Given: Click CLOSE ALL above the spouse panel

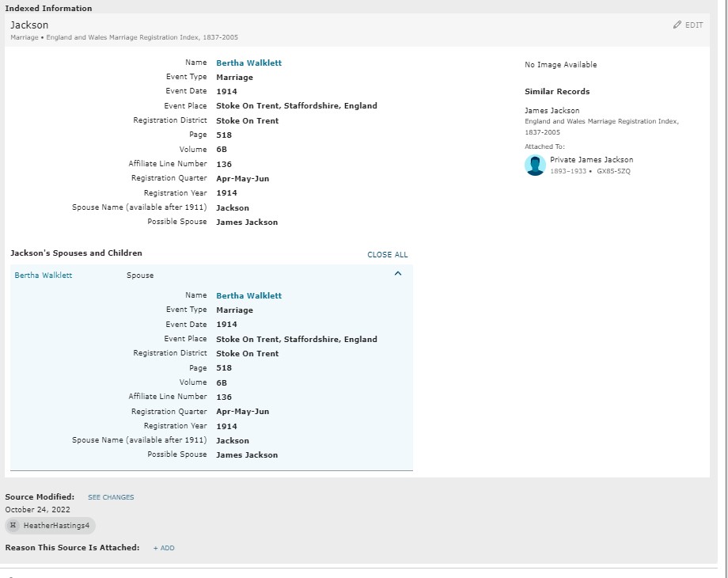Looking at the screenshot, I should (387, 255).
